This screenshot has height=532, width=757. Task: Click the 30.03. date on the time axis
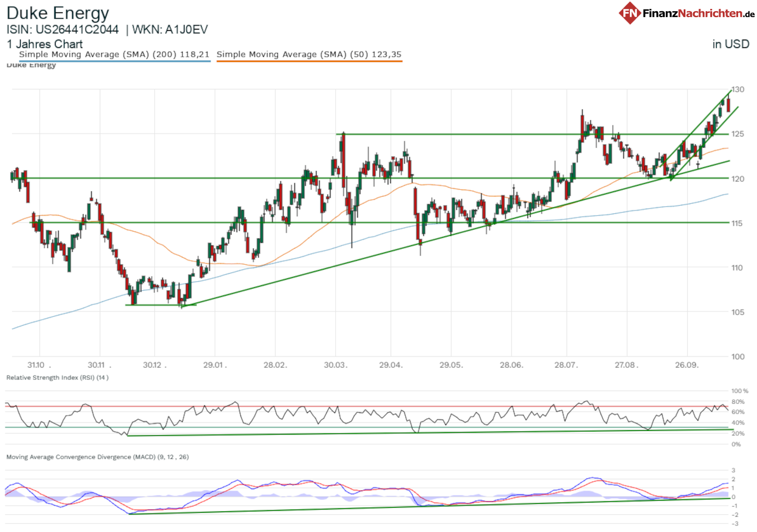335,366
